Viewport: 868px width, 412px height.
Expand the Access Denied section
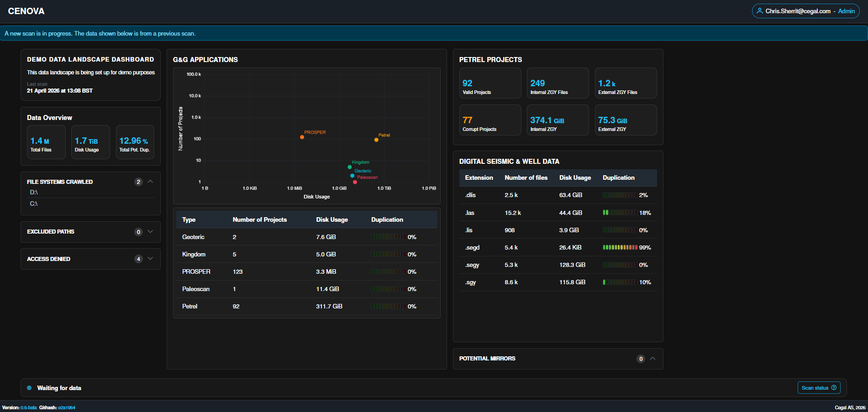point(150,259)
